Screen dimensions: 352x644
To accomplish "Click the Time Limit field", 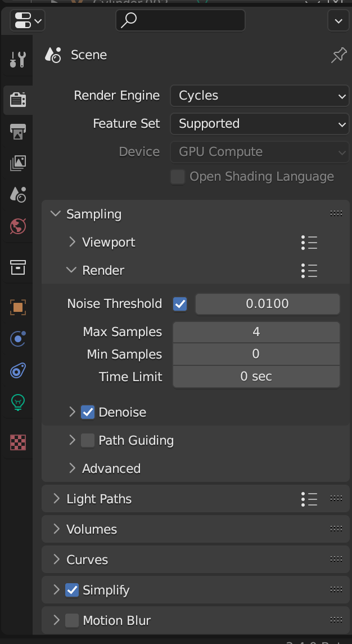I will click(256, 377).
